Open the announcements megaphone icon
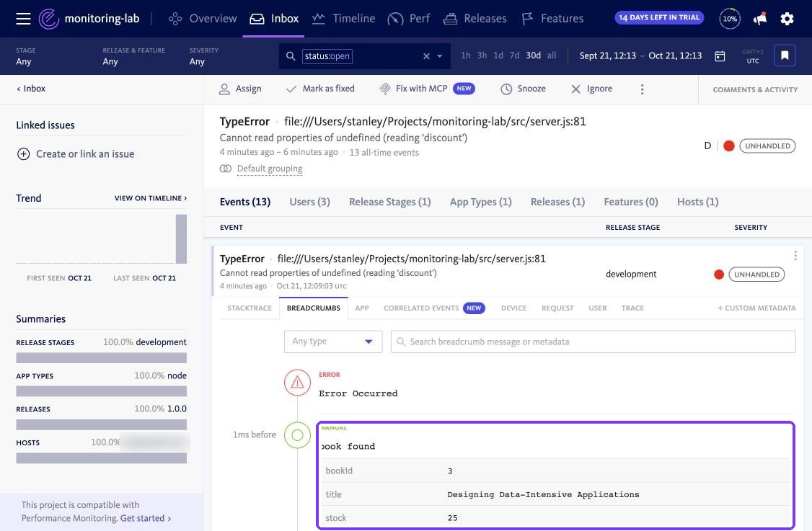This screenshot has width=812, height=531. click(759, 19)
